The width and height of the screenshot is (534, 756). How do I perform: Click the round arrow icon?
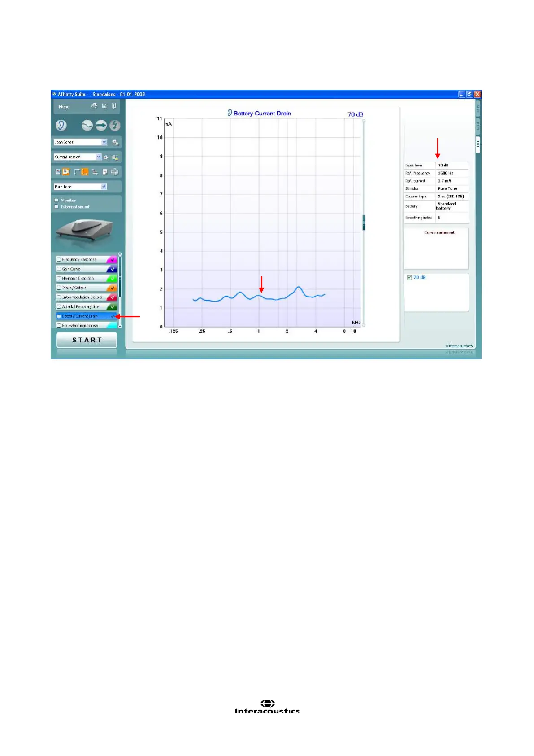click(101, 126)
